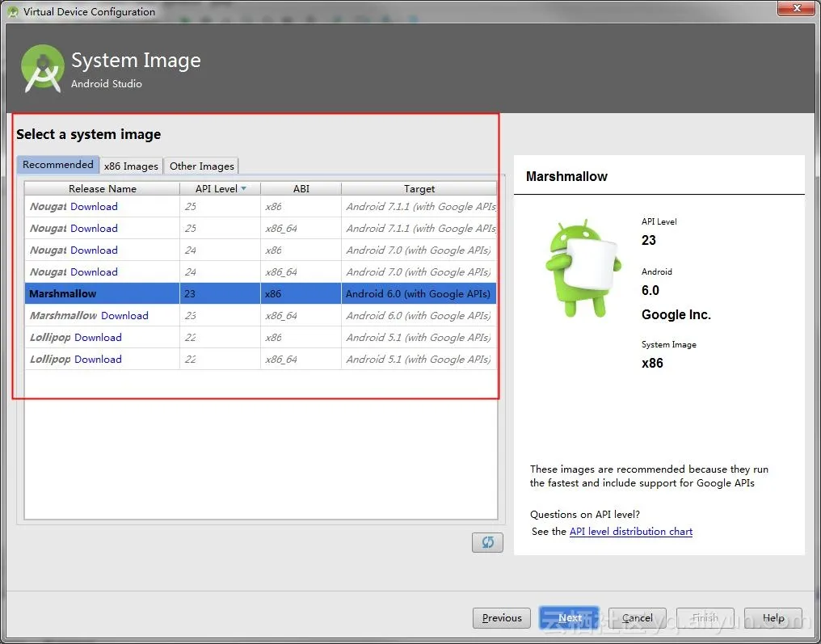Download Nougat API 25 x86_64 image

pos(95,229)
